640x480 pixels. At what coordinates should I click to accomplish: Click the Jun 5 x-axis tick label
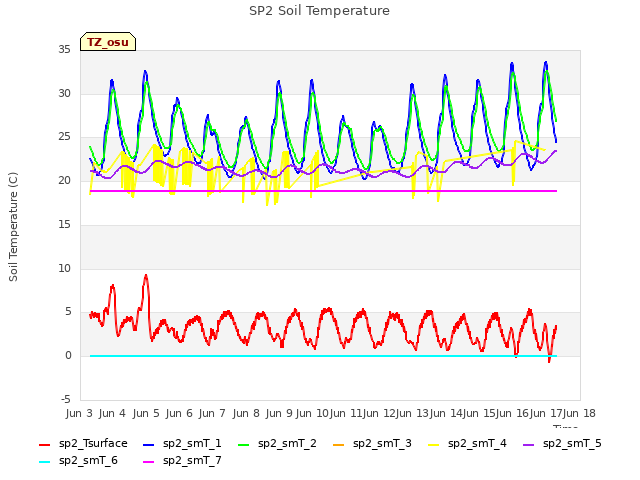[146, 413]
